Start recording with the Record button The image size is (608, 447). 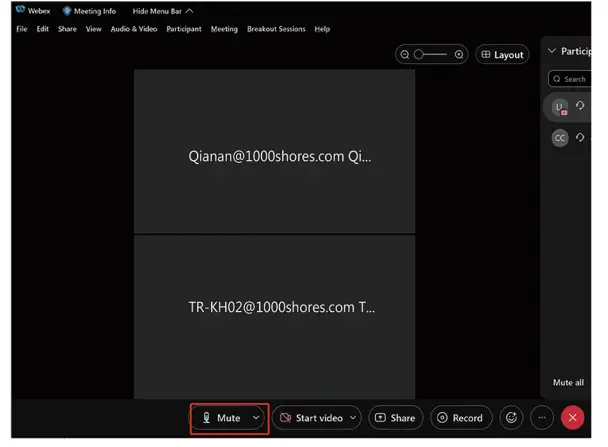coord(461,418)
